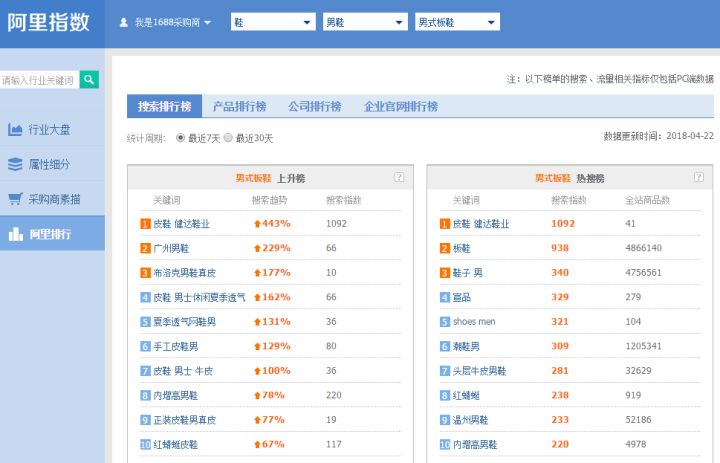The width and height of the screenshot is (720, 463).
Task: Open the 男式板鞋 category dropdown
Action: (x=457, y=22)
